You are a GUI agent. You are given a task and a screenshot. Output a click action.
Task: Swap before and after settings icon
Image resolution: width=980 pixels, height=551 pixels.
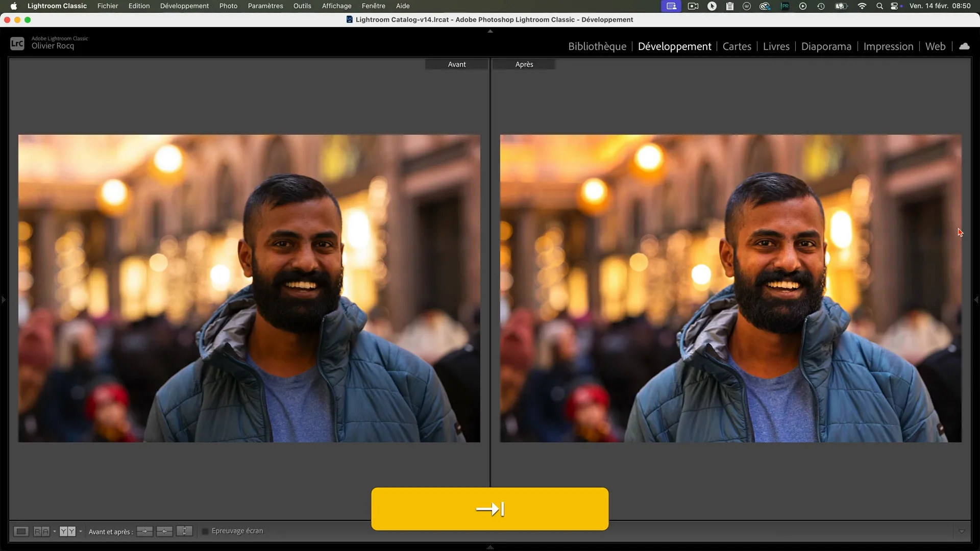coord(184,532)
